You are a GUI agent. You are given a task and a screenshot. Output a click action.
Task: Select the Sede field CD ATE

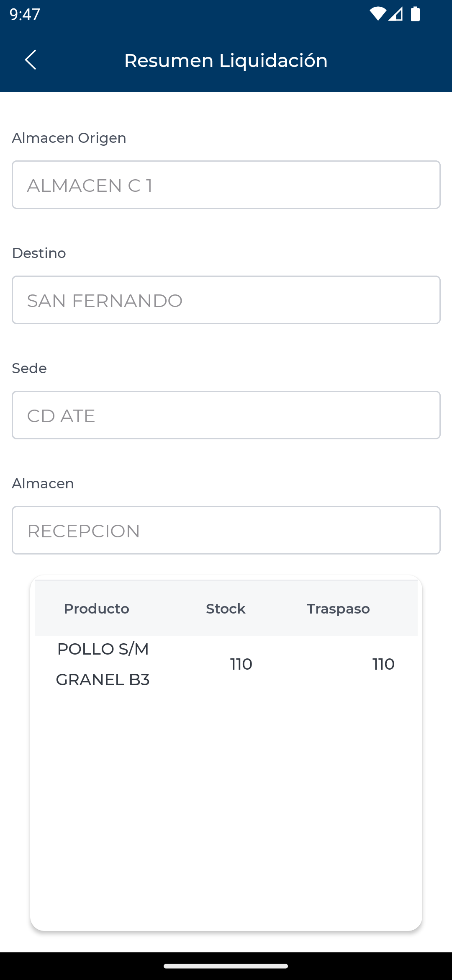226,415
